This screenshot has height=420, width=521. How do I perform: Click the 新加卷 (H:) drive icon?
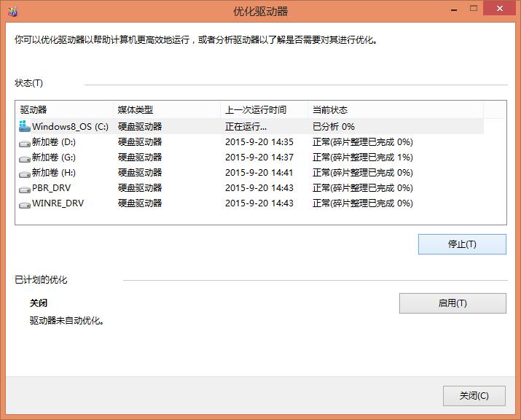tap(25, 174)
